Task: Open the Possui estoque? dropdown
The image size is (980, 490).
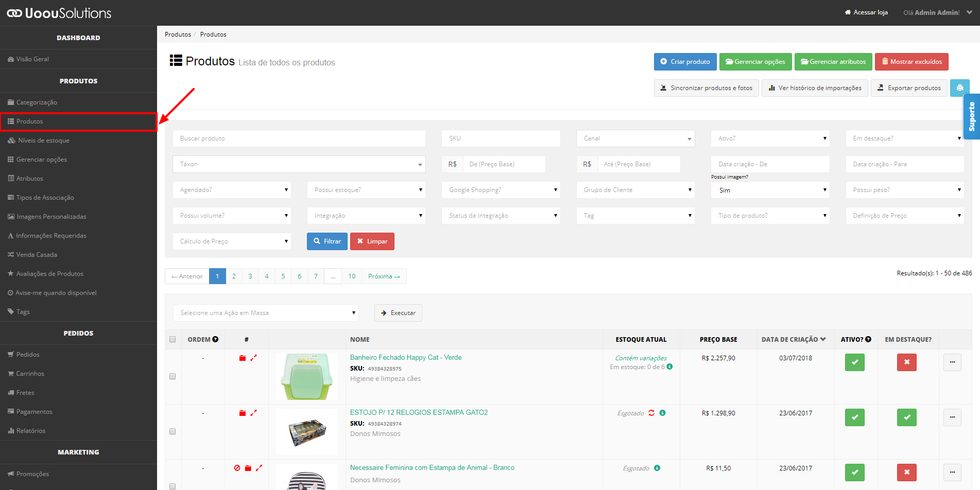Action: click(366, 190)
